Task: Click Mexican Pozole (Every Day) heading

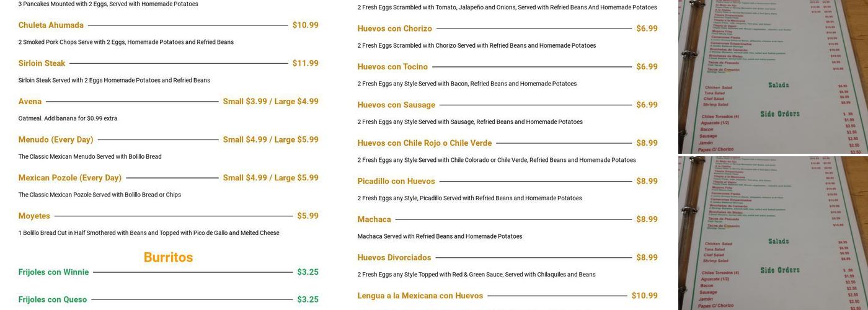Action: [70, 178]
